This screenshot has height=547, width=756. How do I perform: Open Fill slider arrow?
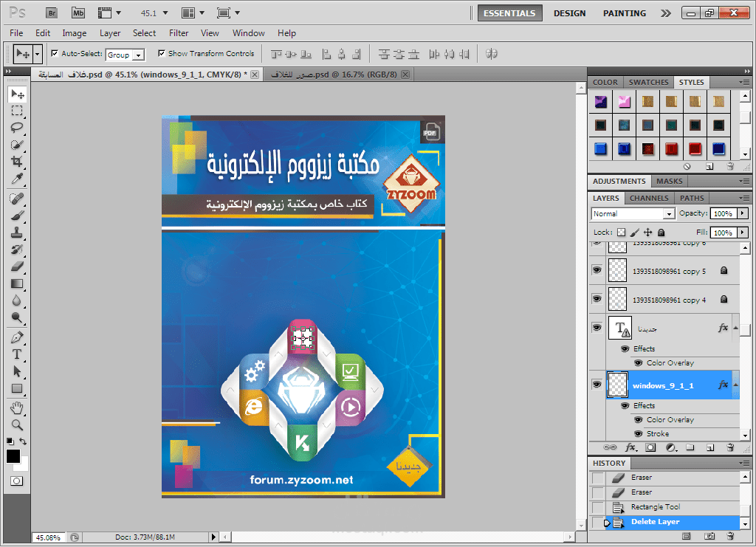click(x=743, y=233)
